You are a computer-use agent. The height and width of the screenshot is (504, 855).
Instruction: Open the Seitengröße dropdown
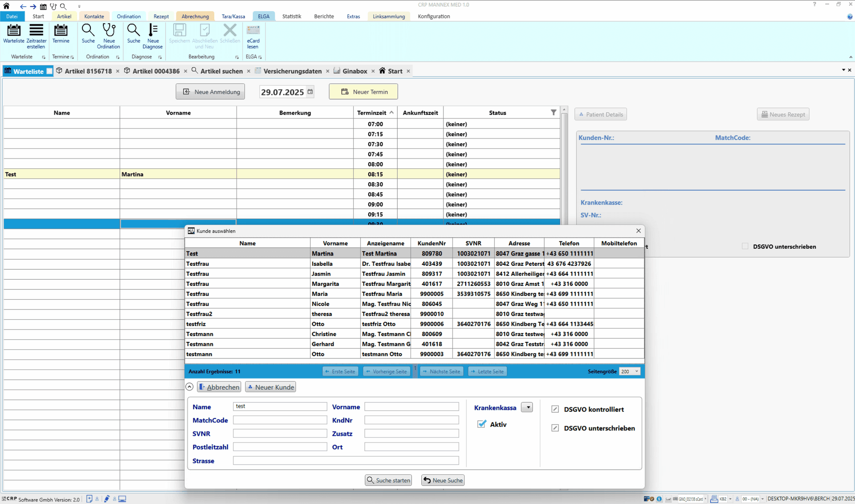point(629,371)
